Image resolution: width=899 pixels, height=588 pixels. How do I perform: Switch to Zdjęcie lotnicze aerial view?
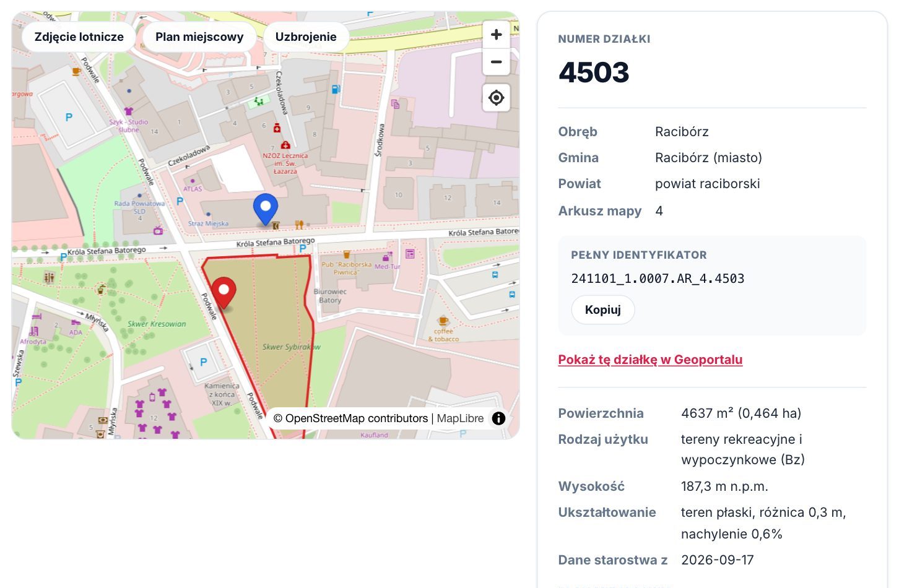pos(79,37)
